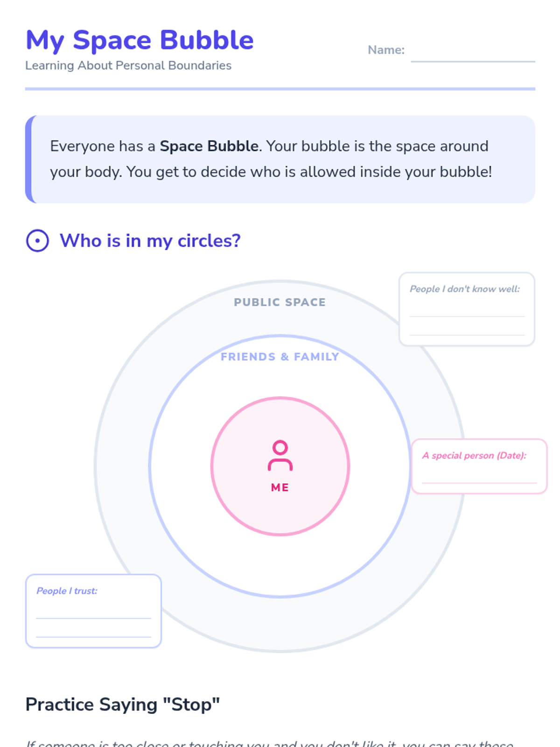Click the FRIENDS & FAMILY ring label

[x=280, y=357]
